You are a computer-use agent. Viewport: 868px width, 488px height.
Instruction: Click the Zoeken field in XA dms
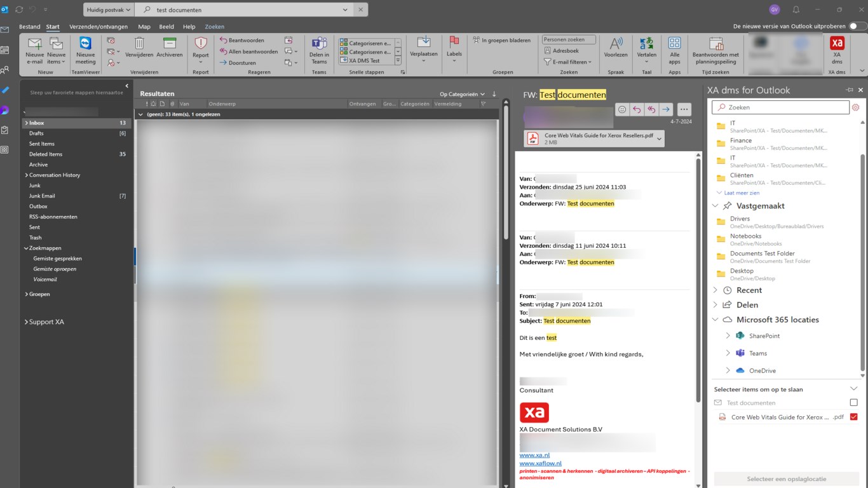(780, 107)
